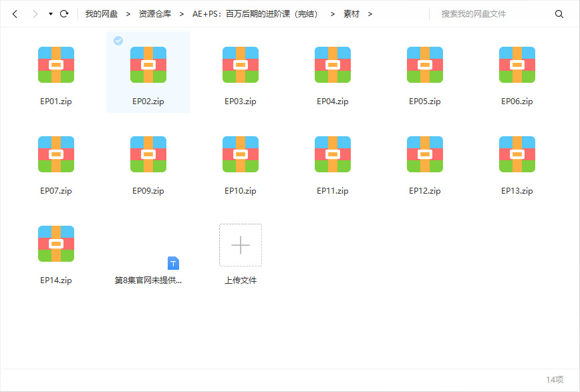Select the EP06.zip archive icon
Screen dimensions: 580x392
(517, 65)
